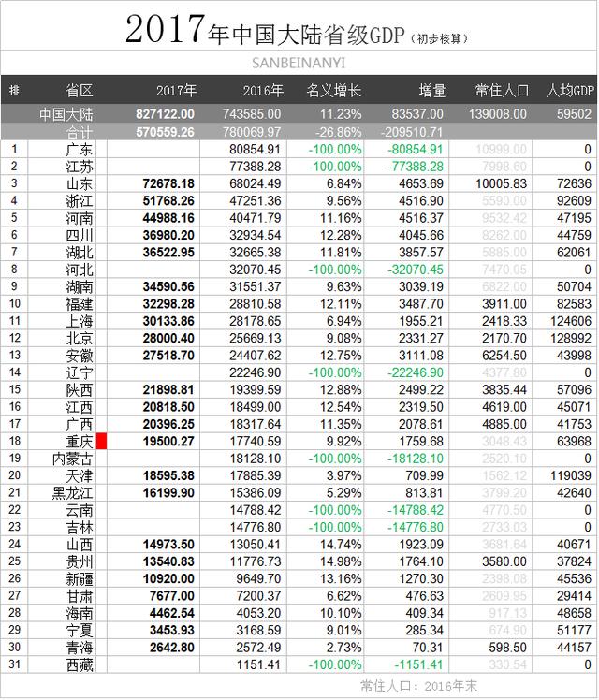This screenshot has width=599, height=700.
Task: Select the 安徽 province cell
Action: click(x=79, y=356)
